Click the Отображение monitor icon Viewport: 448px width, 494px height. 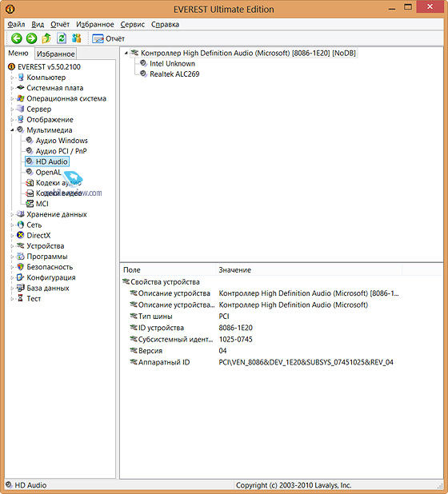[x=21, y=119]
